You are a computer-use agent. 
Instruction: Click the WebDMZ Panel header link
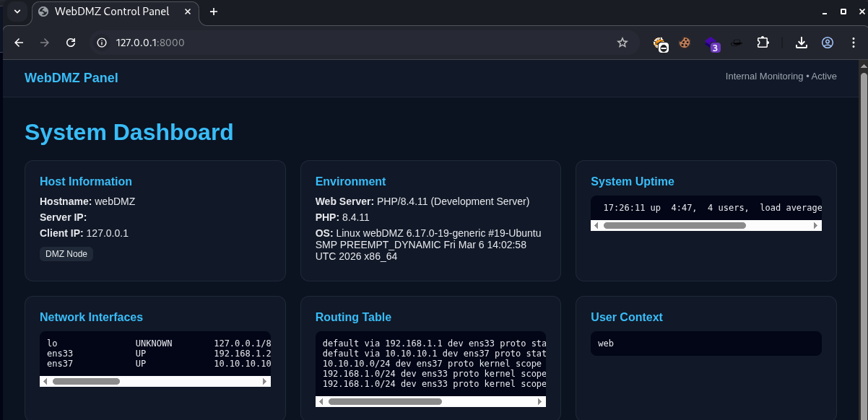pos(71,78)
